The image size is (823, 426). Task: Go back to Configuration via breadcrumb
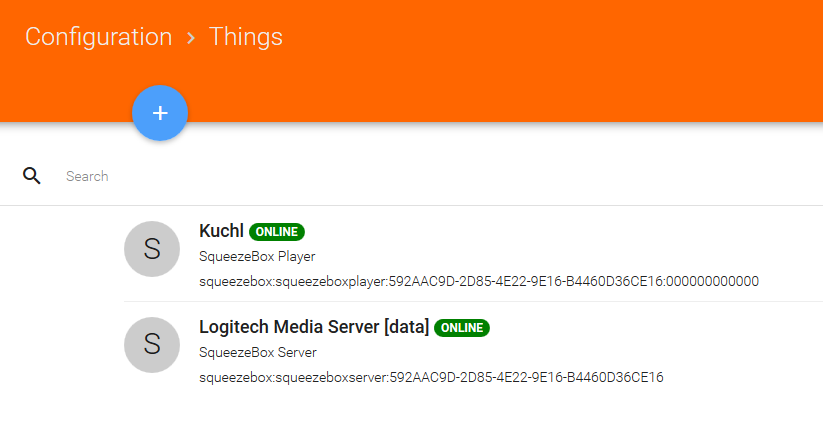point(99,37)
